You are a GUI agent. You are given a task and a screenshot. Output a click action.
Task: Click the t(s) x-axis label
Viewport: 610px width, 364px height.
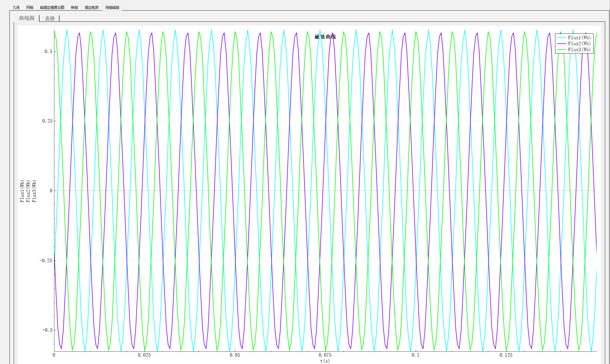(325, 361)
